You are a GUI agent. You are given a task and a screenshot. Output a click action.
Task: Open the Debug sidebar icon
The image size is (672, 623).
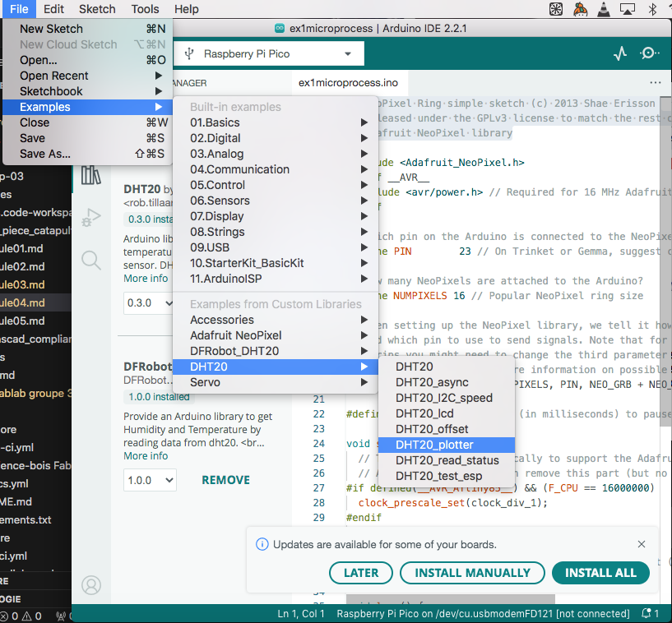point(90,217)
